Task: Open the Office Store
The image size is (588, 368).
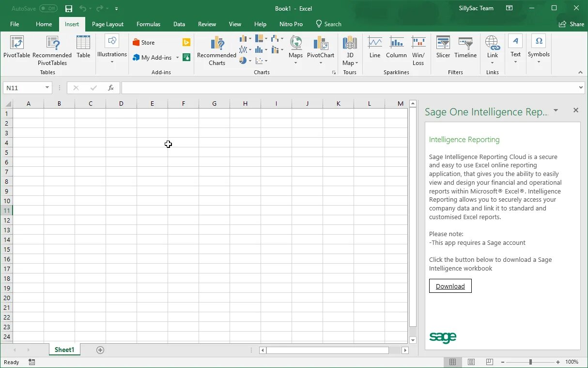Action: 144,43
